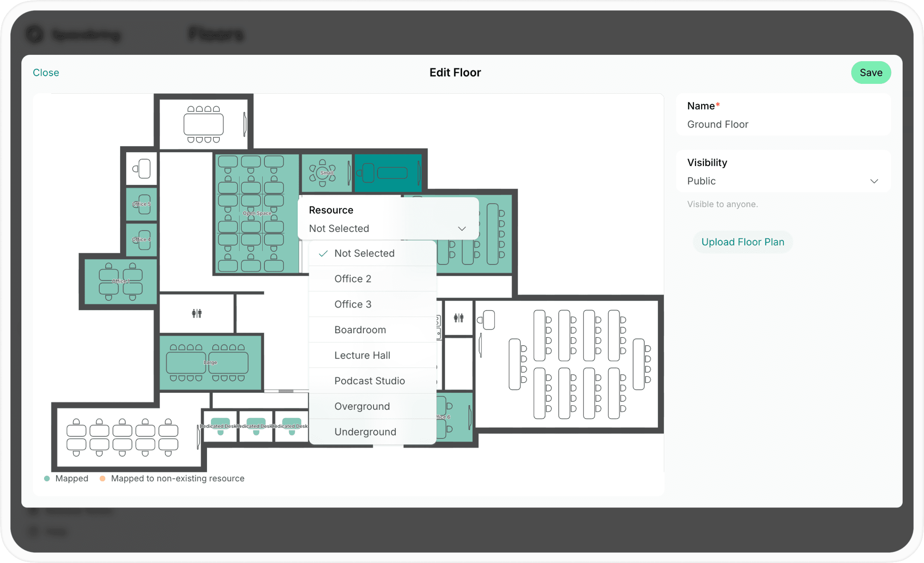Select Not Selected from Resource dropdown

coord(364,253)
